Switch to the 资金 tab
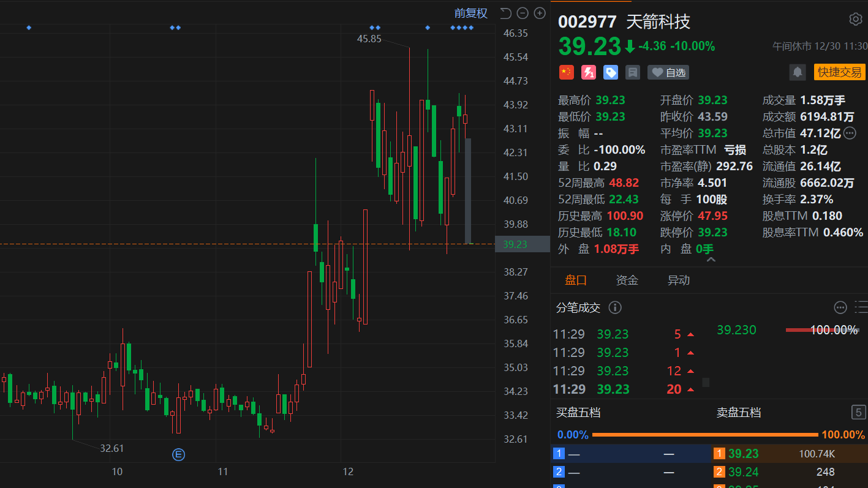Viewport: 868px width, 488px height. point(627,280)
